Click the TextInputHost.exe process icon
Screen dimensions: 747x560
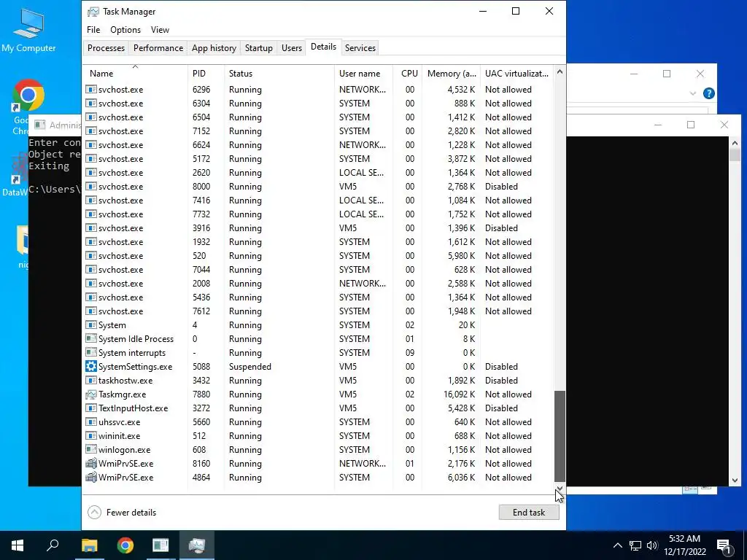[91, 408]
